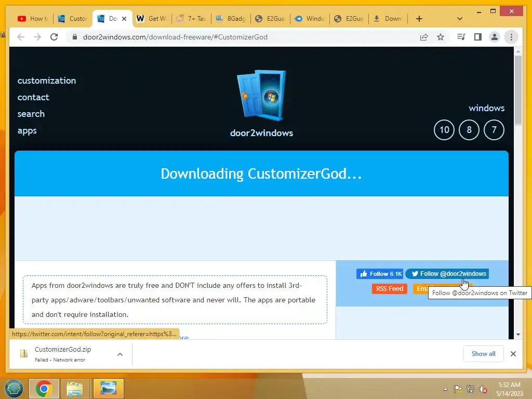Expand the tab search dropdown

pyautogui.click(x=459, y=19)
